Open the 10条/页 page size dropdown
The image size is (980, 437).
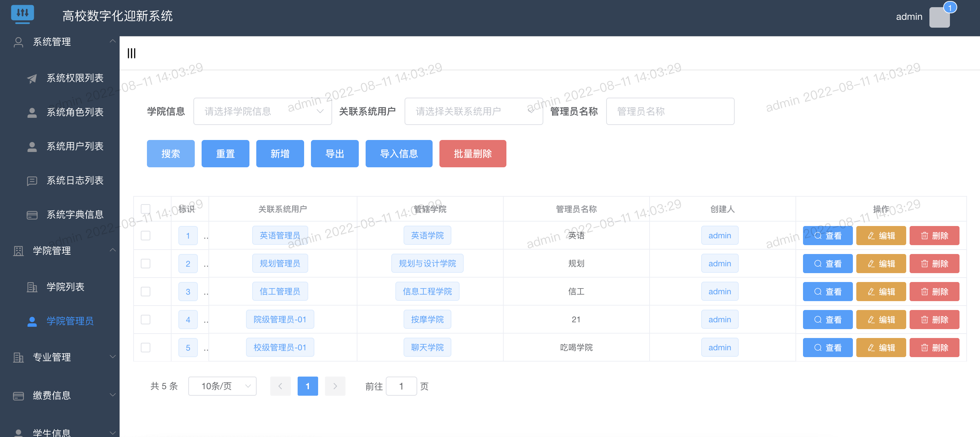[222, 386]
